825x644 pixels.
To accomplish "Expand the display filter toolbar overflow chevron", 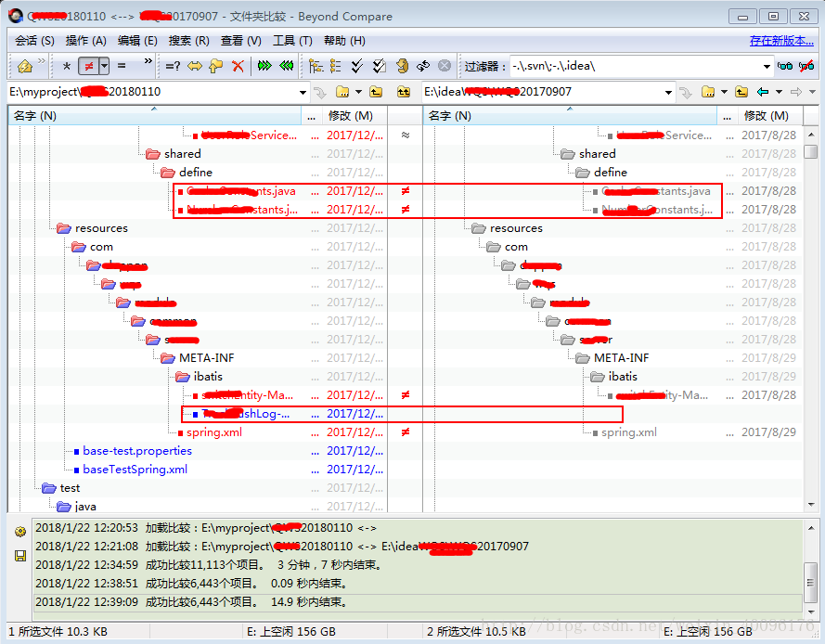I will click(x=148, y=61).
